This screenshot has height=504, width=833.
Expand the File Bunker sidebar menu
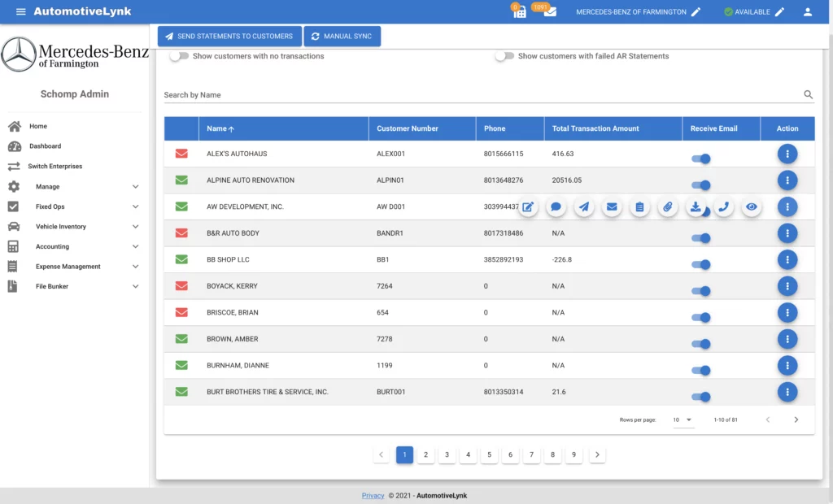click(x=74, y=286)
